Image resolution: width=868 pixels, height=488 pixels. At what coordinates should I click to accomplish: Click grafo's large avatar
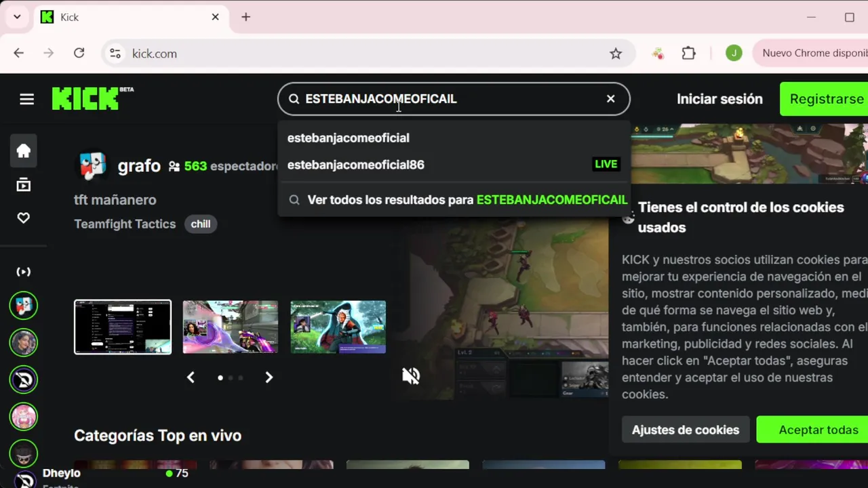[93, 165]
